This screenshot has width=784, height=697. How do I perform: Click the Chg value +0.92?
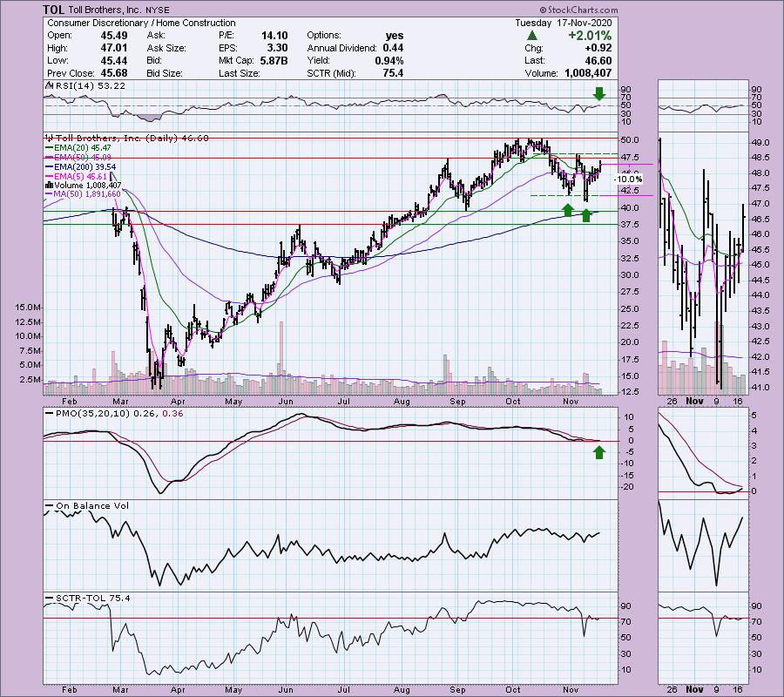(599, 48)
